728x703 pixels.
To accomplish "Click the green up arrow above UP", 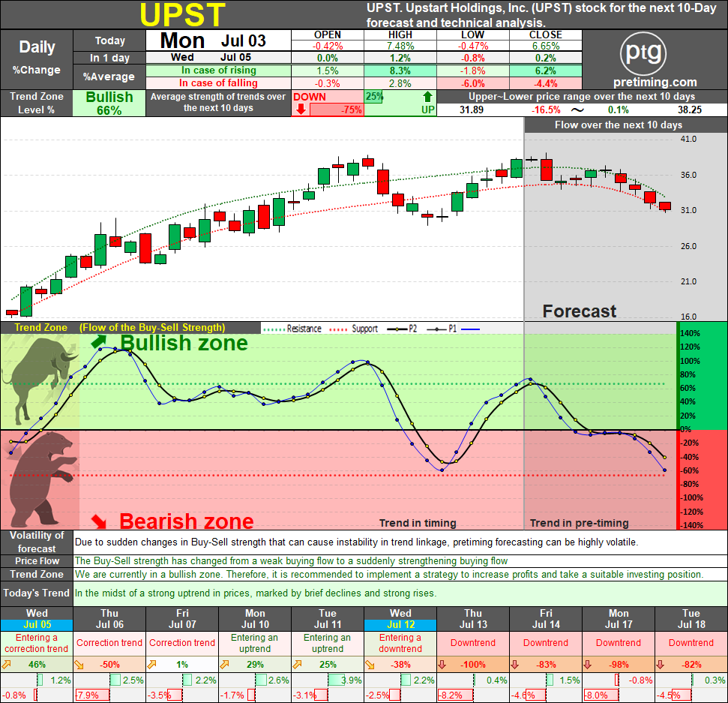I will point(427,97).
